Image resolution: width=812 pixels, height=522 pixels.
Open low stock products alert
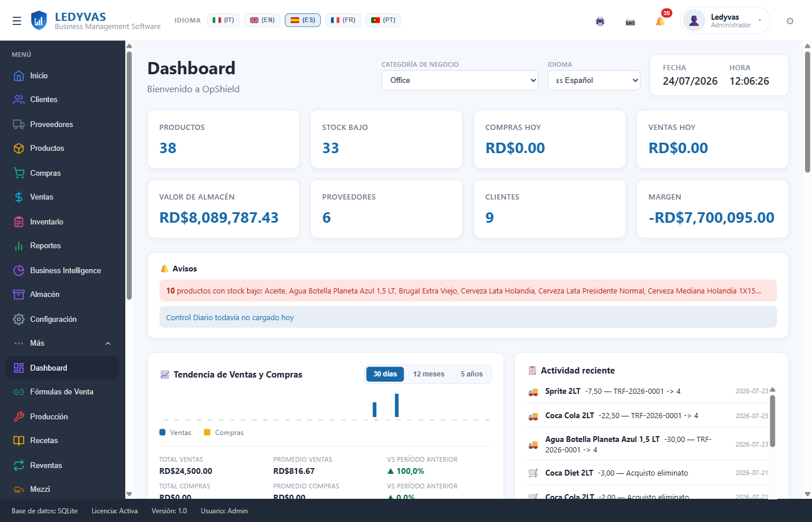[x=468, y=291]
